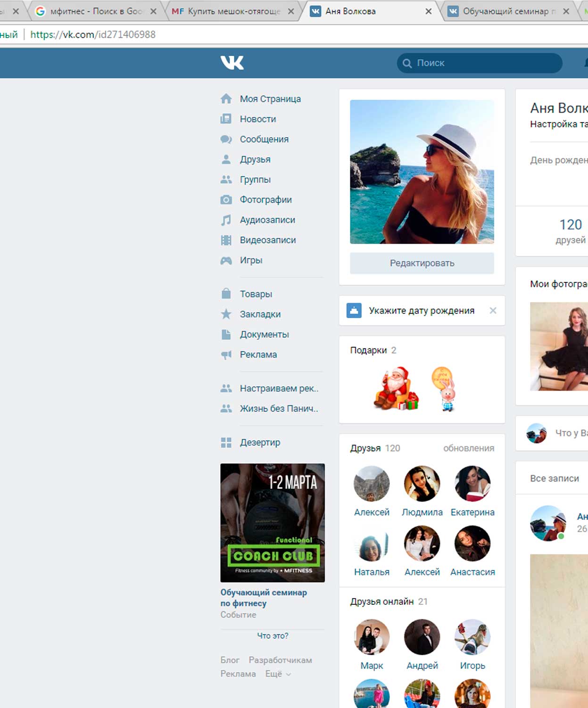
Task: Open the Блог footer link
Action: 230,660
